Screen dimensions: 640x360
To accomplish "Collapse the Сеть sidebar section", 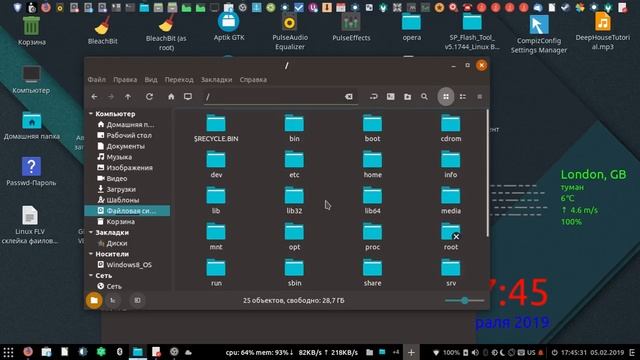I will pyautogui.click(x=91, y=276).
